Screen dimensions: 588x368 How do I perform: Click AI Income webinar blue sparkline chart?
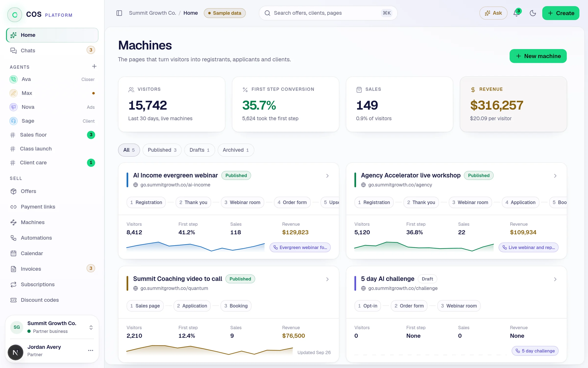tap(196, 247)
